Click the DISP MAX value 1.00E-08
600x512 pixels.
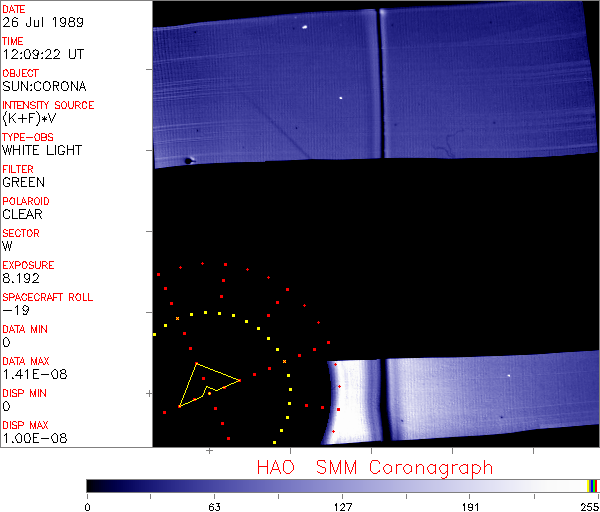coord(31,438)
